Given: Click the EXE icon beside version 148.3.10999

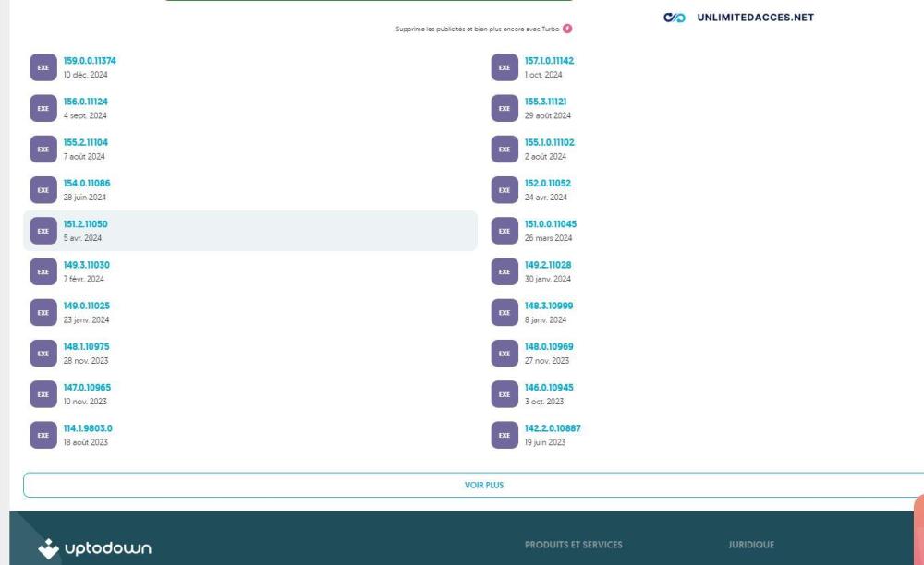Looking at the screenshot, I should (x=505, y=313).
